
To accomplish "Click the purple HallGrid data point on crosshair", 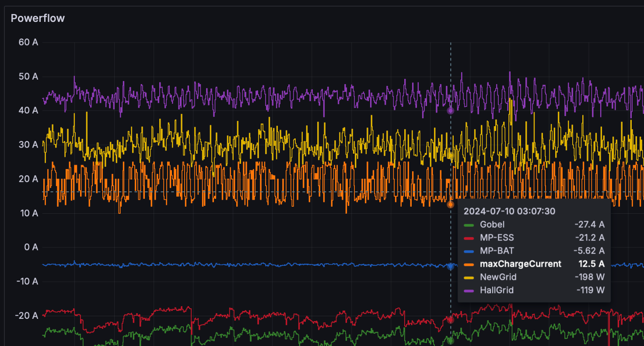I will (451, 111).
